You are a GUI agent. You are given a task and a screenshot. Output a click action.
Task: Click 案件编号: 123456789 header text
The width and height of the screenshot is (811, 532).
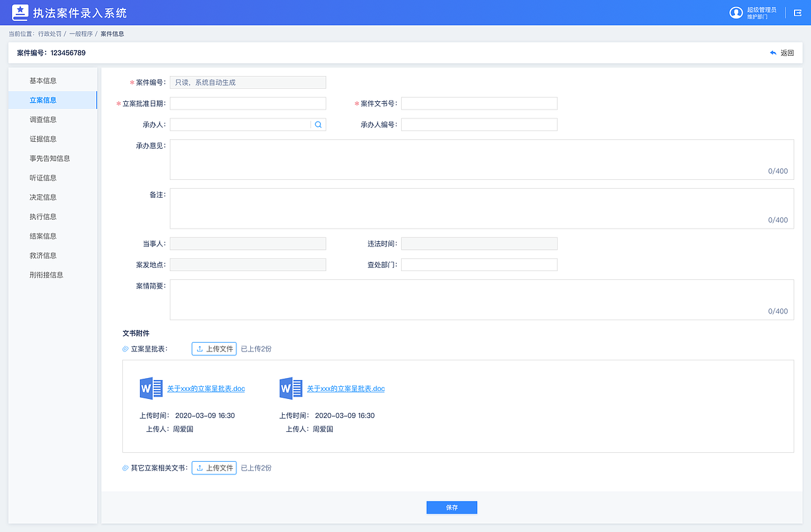[x=51, y=53]
